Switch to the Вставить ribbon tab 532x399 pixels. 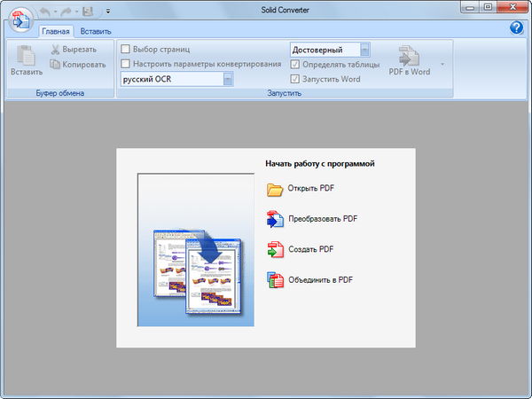point(95,31)
